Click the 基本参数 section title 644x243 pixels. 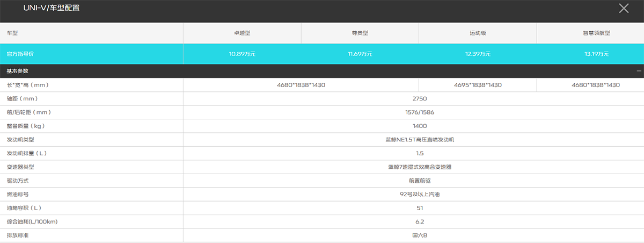17,71
